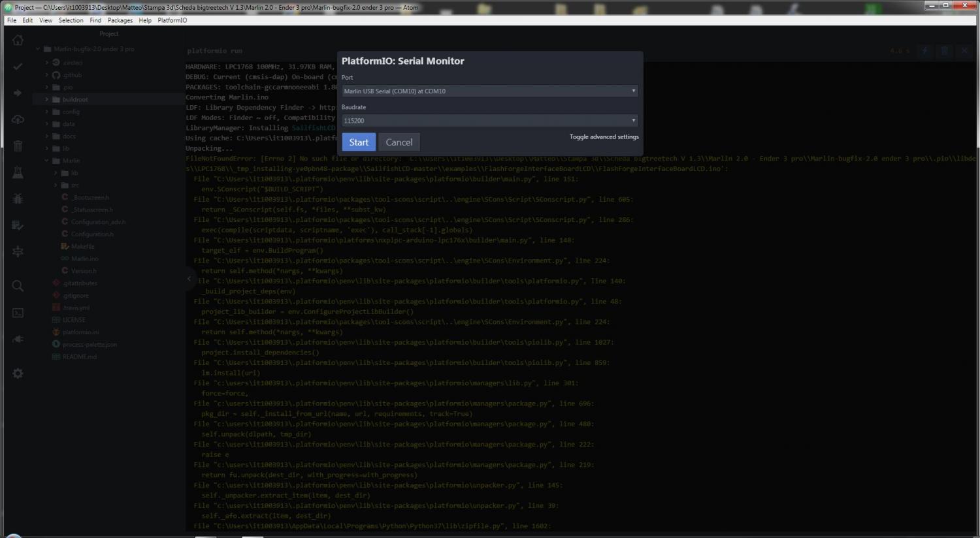Viewport: 980px width, 538px height.
Task: Open settings gear icon in the sidebar
Action: pos(18,373)
